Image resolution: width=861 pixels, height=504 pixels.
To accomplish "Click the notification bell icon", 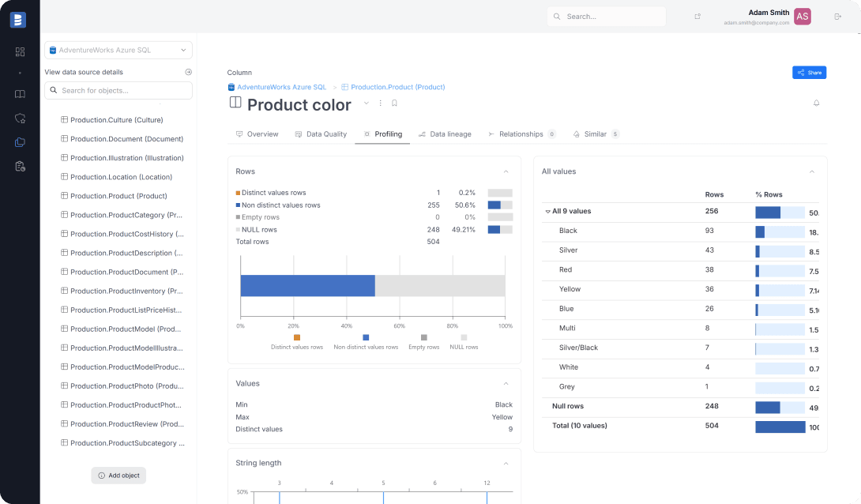I will click(816, 103).
